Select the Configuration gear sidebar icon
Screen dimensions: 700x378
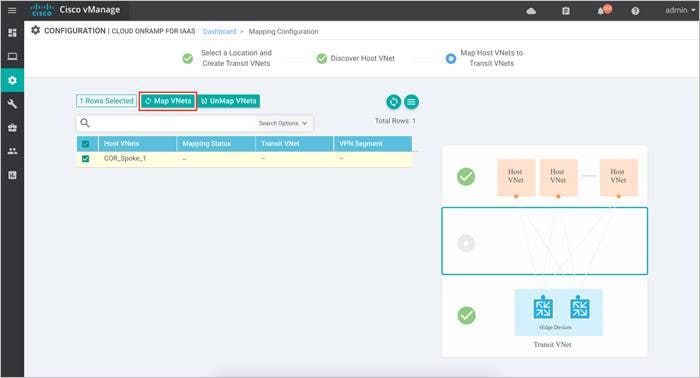click(x=12, y=80)
